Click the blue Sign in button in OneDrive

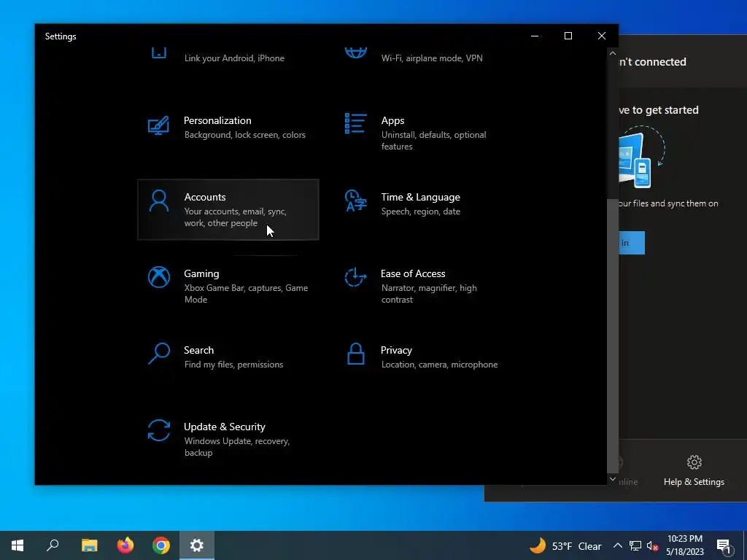coord(632,243)
